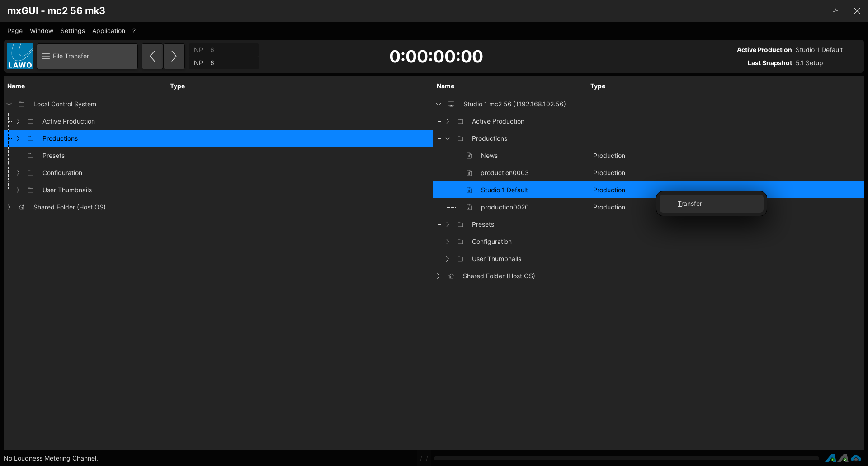Open the Settings menu

[72, 31]
